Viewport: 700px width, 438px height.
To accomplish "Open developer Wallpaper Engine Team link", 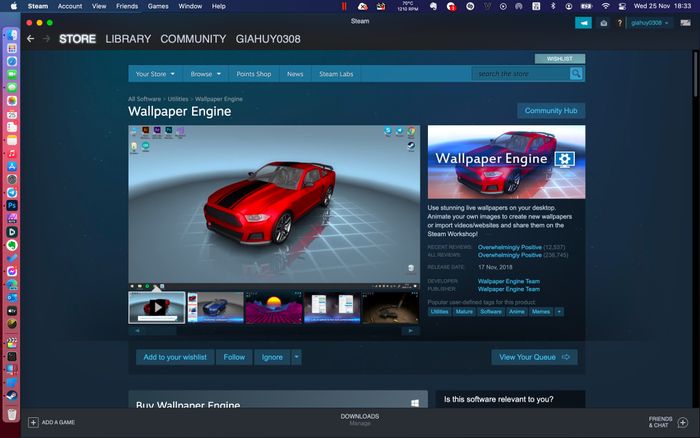I will (x=508, y=281).
